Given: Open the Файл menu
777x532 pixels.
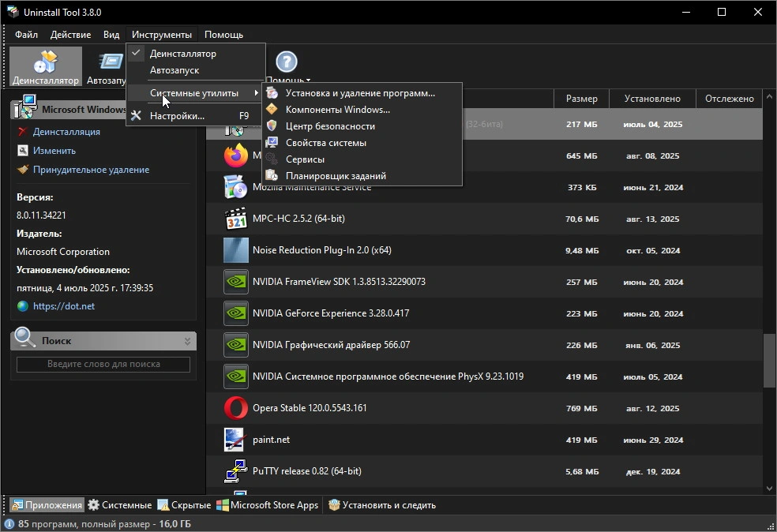Looking at the screenshot, I should click(26, 35).
